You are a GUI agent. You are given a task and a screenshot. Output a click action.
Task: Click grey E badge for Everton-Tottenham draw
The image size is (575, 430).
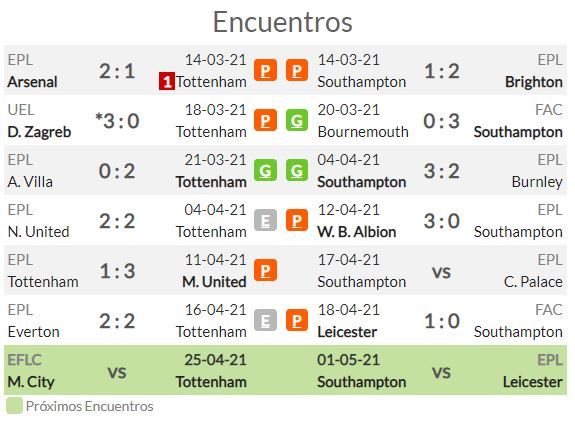coord(265,321)
